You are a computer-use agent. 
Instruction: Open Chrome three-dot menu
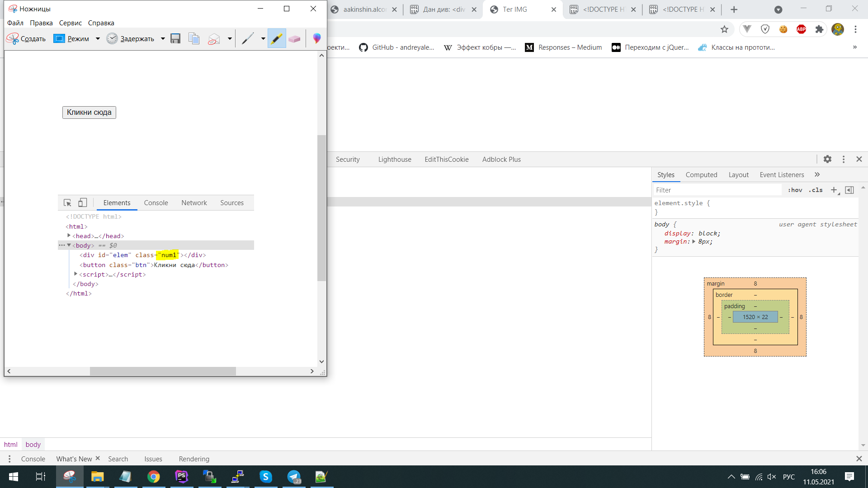pyautogui.click(x=855, y=29)
